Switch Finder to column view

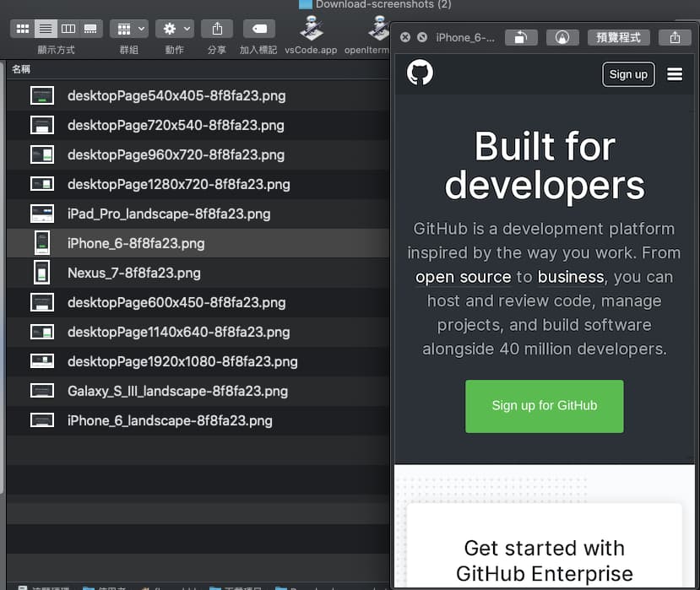pyautogui.click(x=68, y=29)
